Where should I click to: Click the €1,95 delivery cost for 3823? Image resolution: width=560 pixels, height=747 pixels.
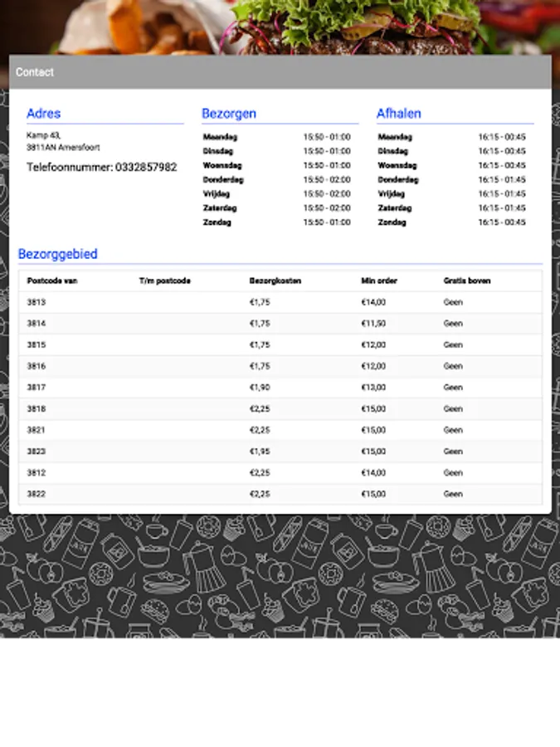(x=260, y=452)
